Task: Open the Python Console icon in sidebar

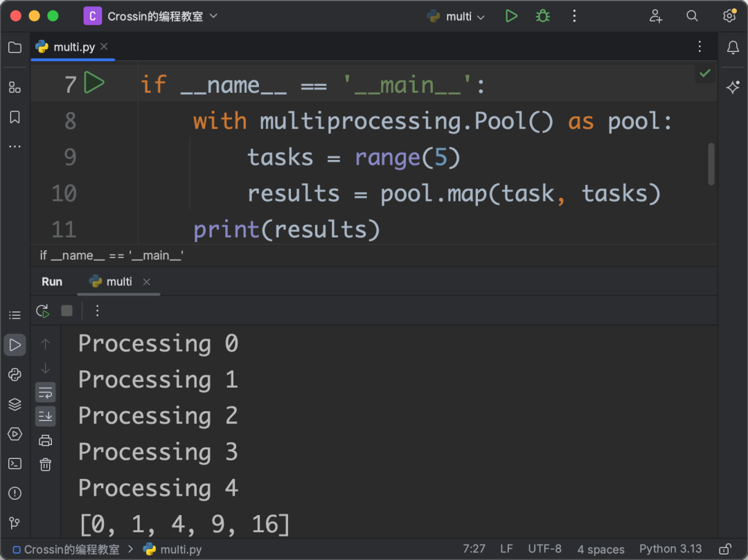Action: tap(15, 374)
